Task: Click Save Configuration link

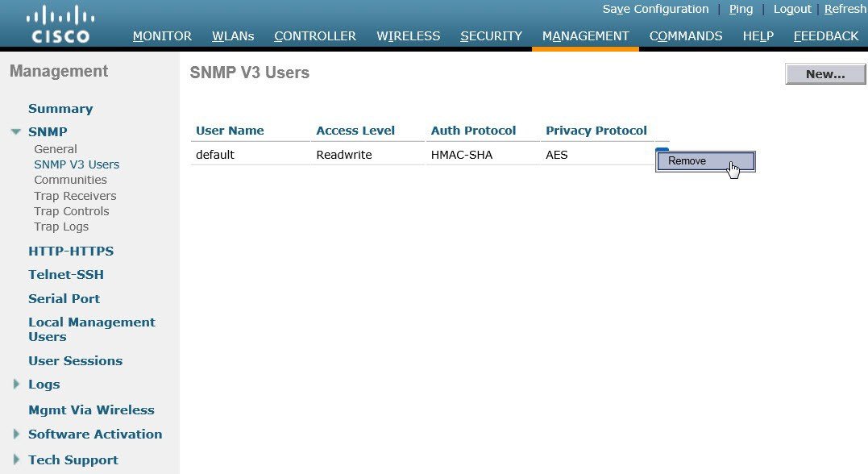Action: tap(655, 10)
